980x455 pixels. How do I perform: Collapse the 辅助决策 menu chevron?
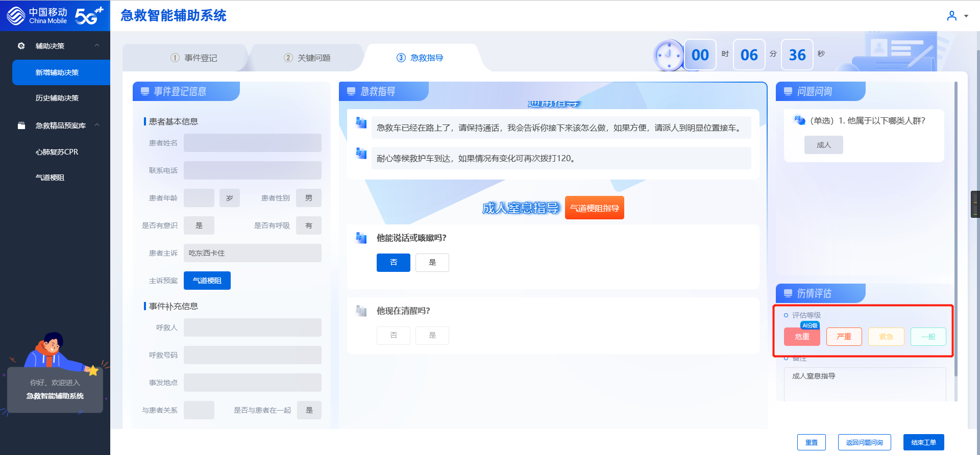pyautogui.click(x=97, y=45)
